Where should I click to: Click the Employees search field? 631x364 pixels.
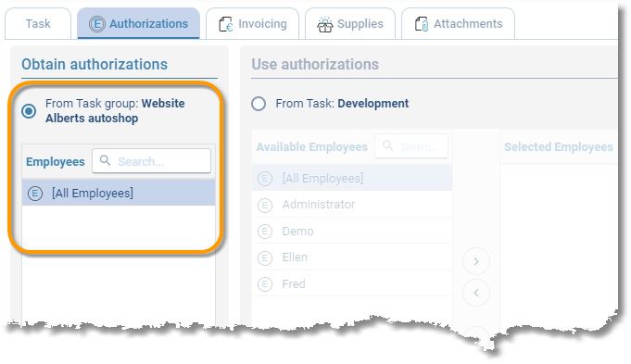(151, 161)
